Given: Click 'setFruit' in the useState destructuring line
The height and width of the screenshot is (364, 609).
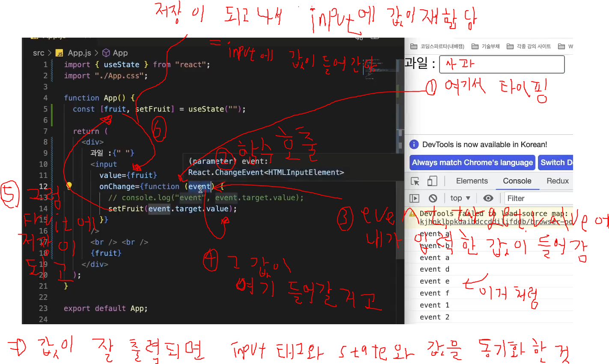Looking at the screenshot, I should (x=153, y=109).
